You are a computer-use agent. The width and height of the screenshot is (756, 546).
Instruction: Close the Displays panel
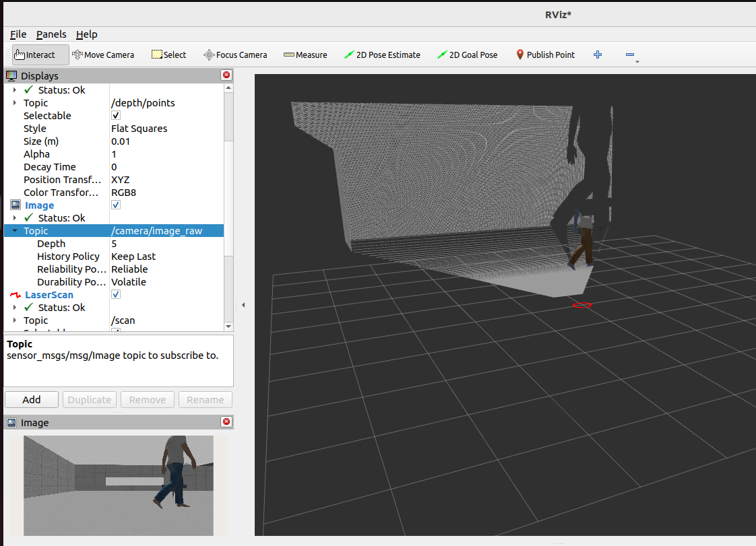pyautogui.click(x=226, y=75)
